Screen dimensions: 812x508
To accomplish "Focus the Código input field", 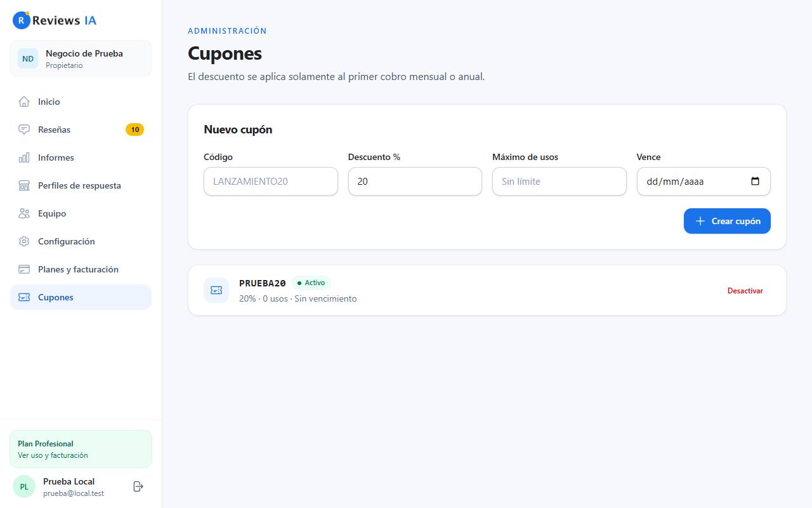I will click(x=271, y=181).
